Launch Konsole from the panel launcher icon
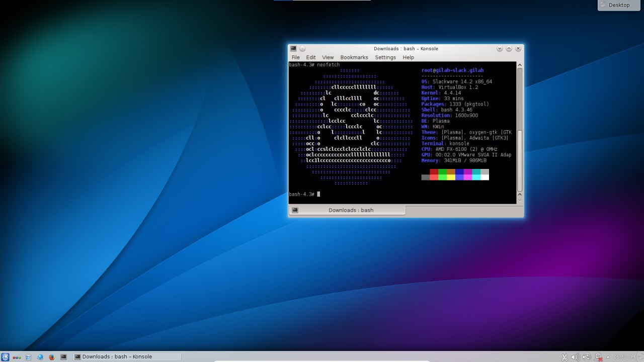644x362 pixels. pyautogui.click(x=63, y=357)
